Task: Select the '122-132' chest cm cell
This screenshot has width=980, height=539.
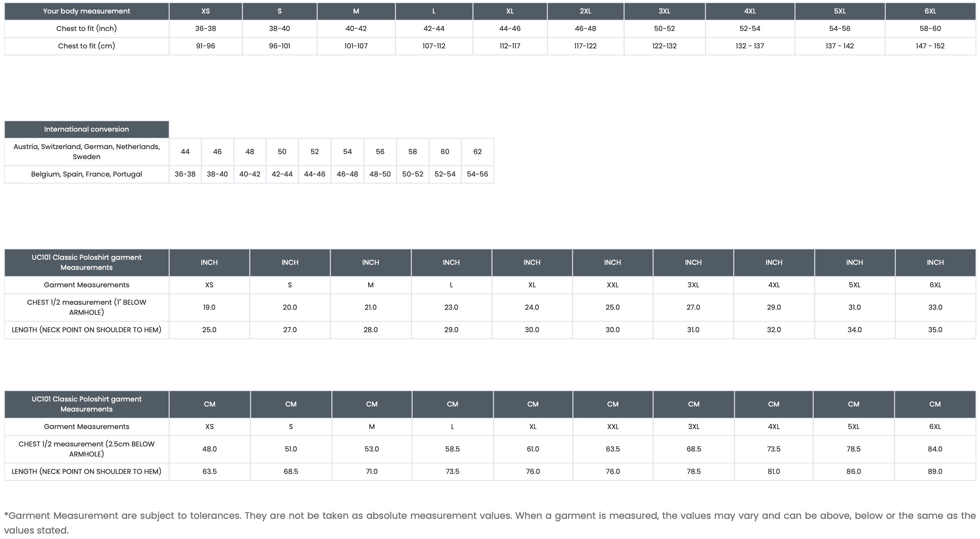Action: tap(664, 46)
